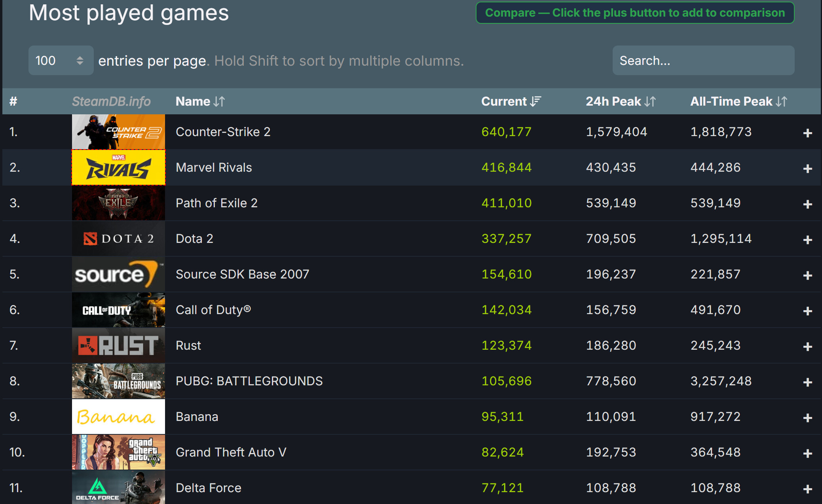Click plus icon for Marvel Rivals row

pyautogui.click(x=807, y=169)
